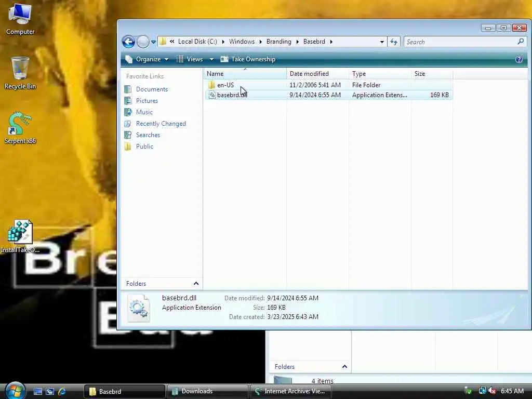Select Local Disk (C:) in breadcrumb
This screenshot has width=532, height=399.
(x=197, y=42)
